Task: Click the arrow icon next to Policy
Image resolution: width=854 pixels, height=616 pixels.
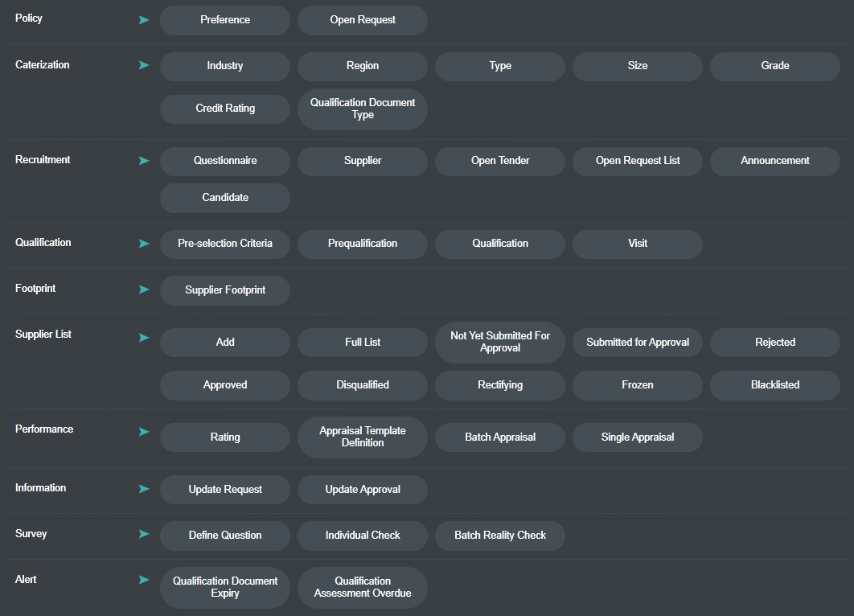Action: [x=144, y=20]
